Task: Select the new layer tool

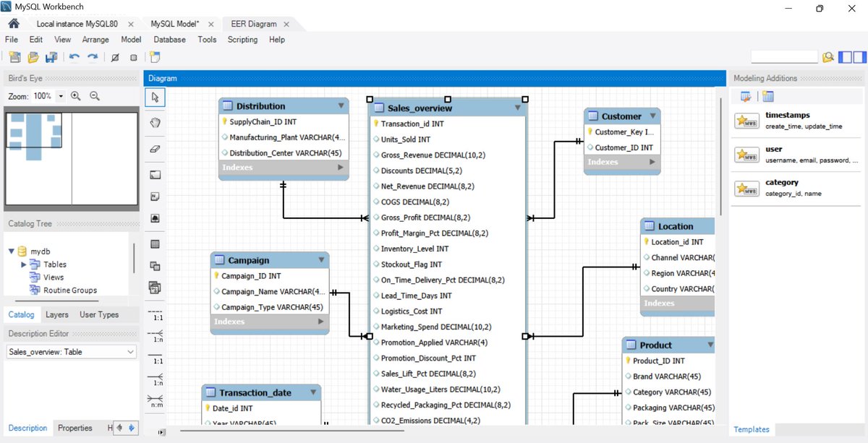Action: [x=155, y=175]
